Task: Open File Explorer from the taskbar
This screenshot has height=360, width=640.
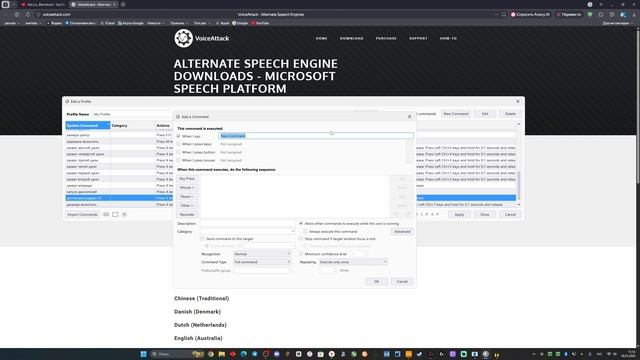Action: coord(222,354)
